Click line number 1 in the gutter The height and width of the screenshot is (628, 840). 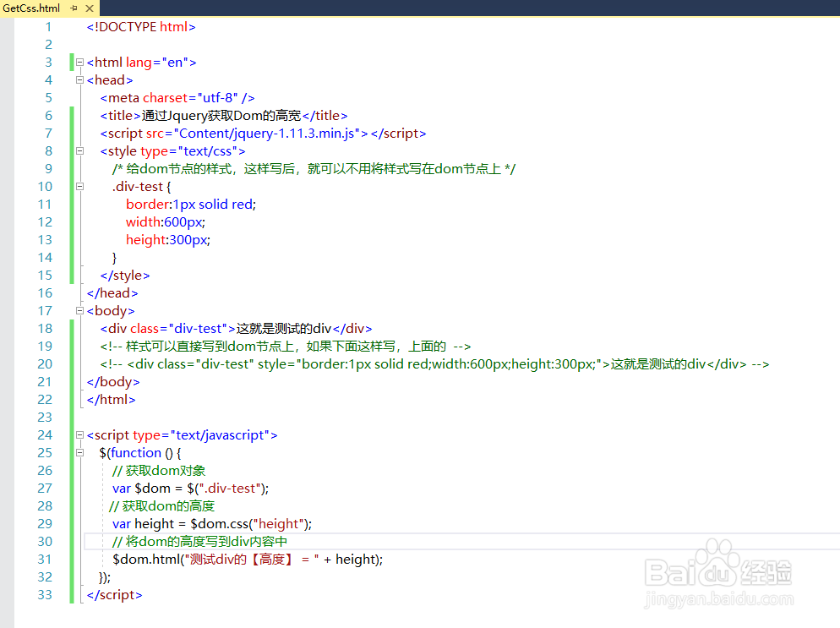click(x=48, y=27)
